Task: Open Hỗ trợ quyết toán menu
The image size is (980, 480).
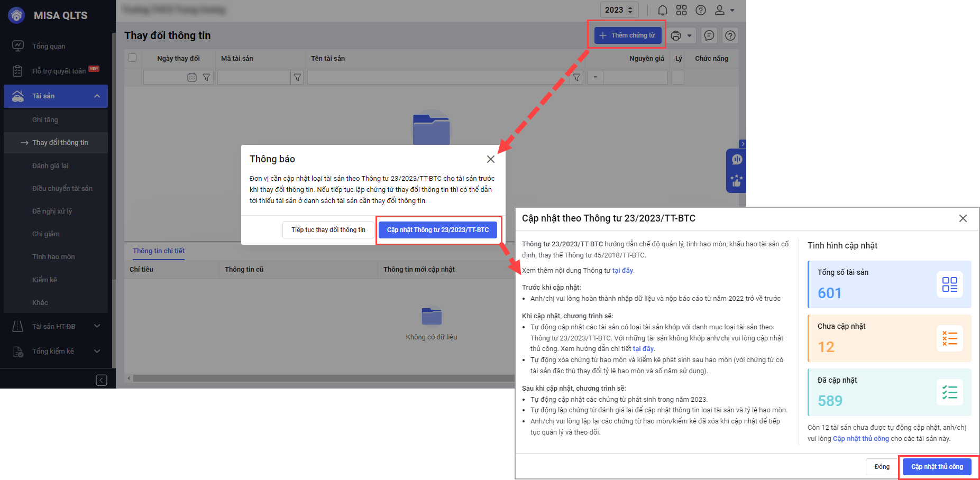Action: click(x=59, y=71)
